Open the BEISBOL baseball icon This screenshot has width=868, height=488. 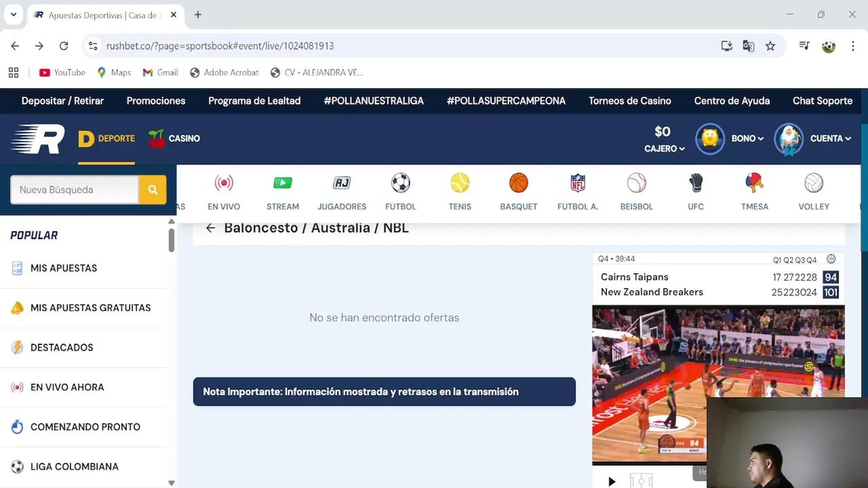click(637, 183)
